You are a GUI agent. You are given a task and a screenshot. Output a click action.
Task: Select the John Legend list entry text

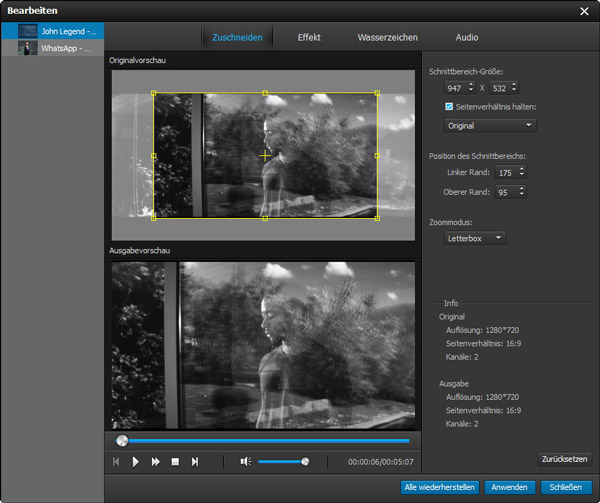coord(69,31)
